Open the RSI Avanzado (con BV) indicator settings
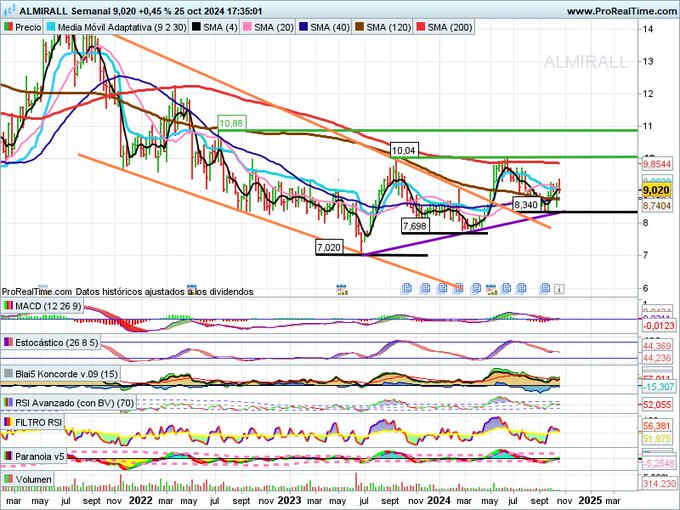Viewport: 680px width, 510px height. click(x=69, y=403)
